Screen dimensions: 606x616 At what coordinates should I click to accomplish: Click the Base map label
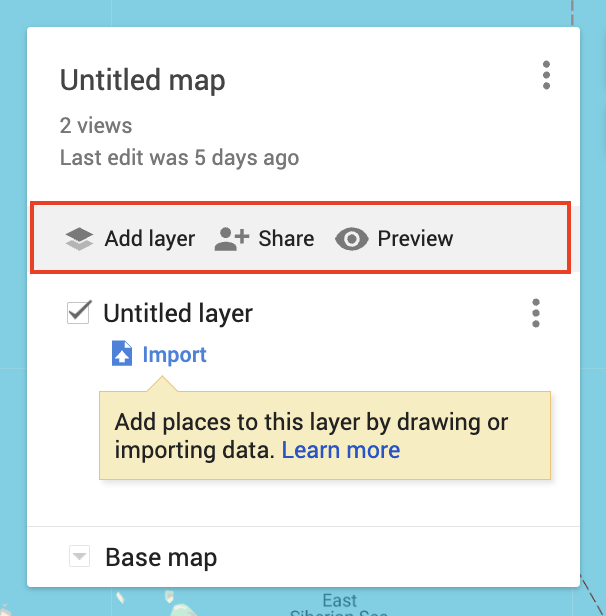pos(161,557)
